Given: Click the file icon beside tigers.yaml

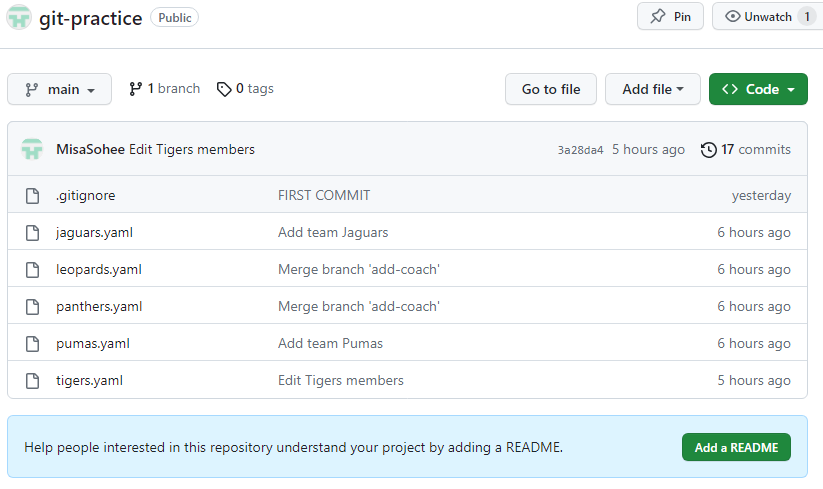Looking at the screenshot, I should coord(33,381).
